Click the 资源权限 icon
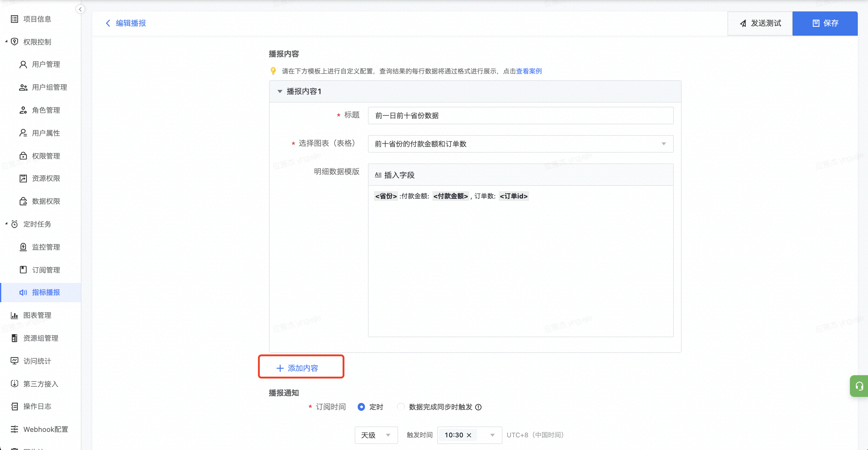Viewport: 868px width, 450px height. point(23,178)
